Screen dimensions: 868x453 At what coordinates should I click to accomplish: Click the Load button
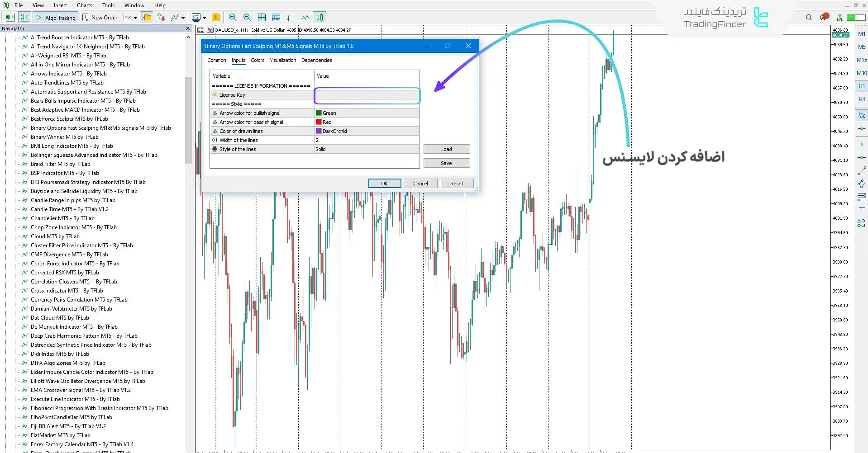[x=446, y=149]
